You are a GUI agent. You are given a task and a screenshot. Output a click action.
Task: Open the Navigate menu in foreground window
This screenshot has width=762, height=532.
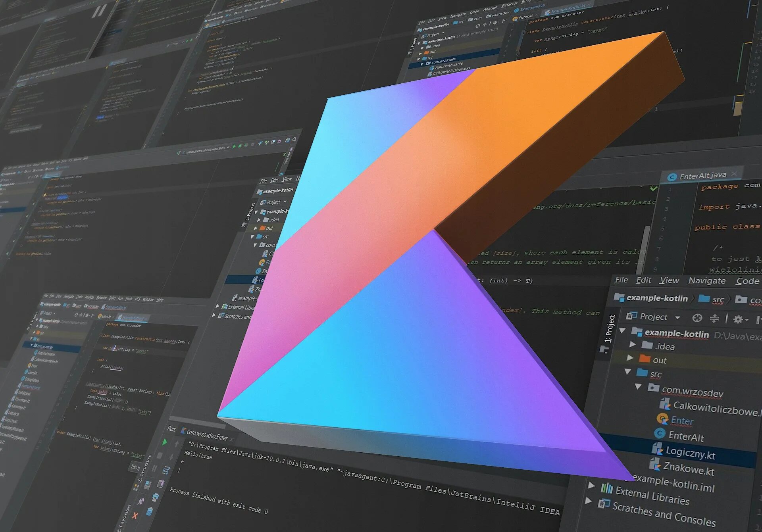[x=707, y=281]
